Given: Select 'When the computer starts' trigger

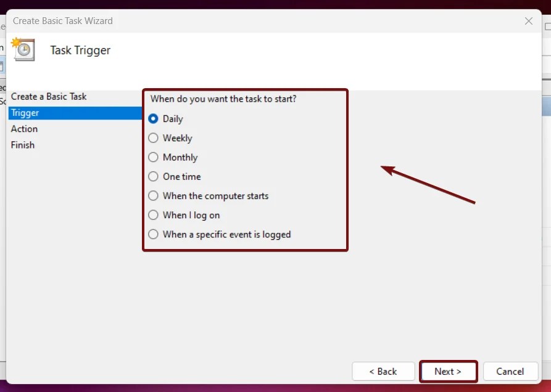Looking at the screenshot, I should [153, 196].
